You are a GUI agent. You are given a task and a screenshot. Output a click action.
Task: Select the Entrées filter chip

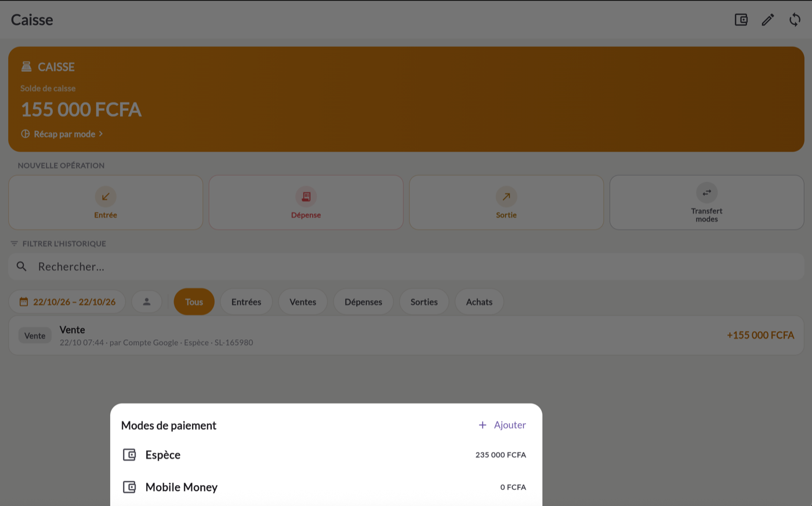tap(246, 302)
